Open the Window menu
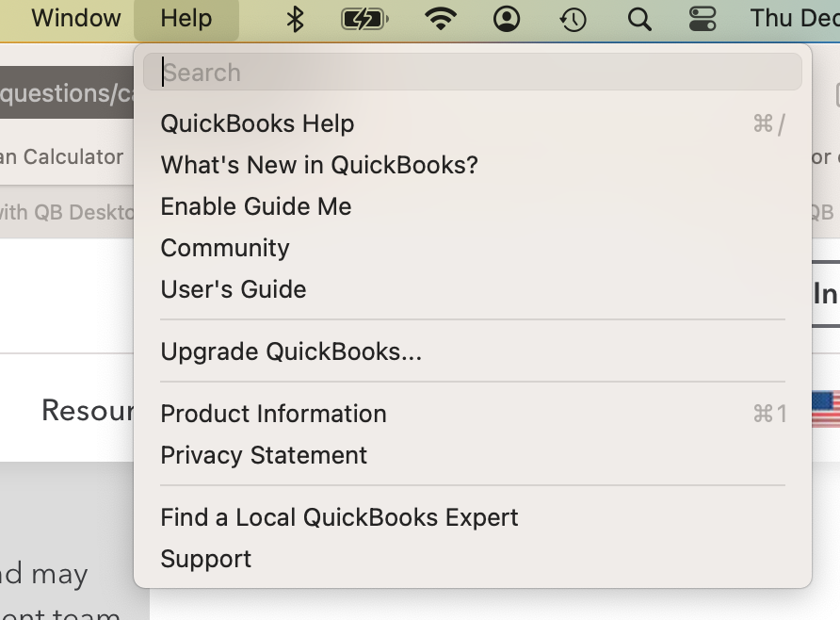840x620 pixels. 74,18
